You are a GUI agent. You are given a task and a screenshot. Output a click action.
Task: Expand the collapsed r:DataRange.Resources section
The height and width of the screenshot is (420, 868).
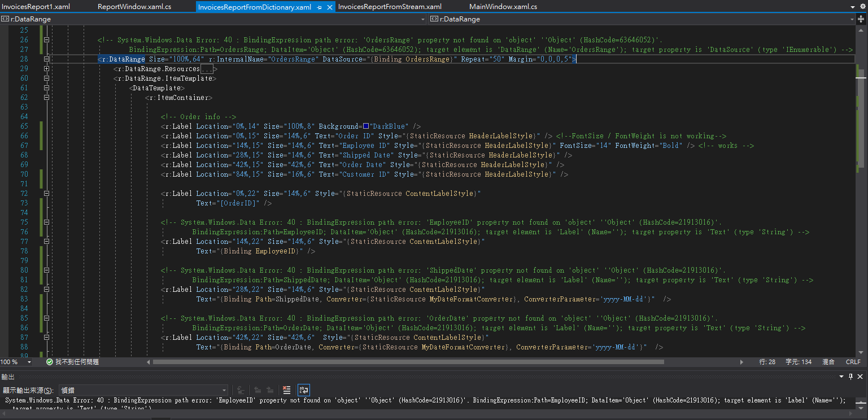coord(46,69)
